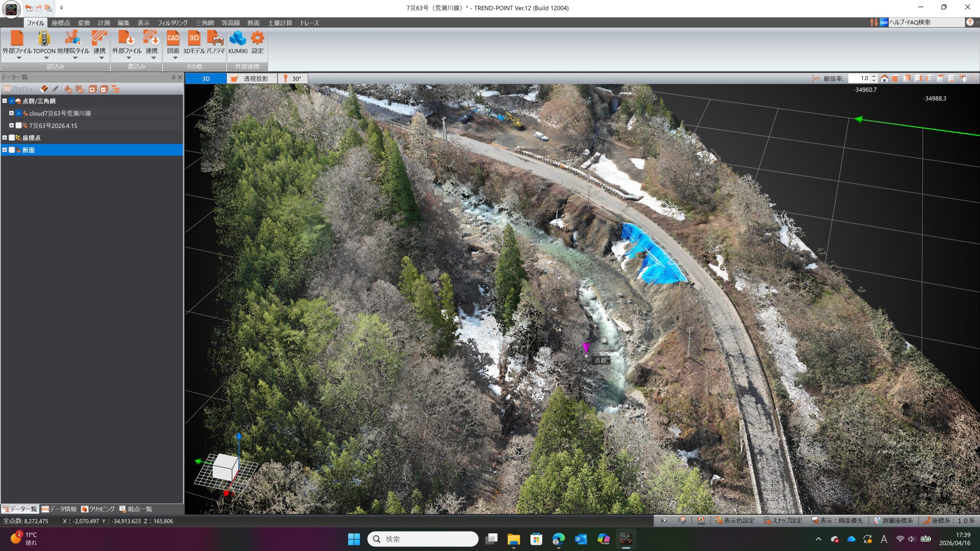
Task: Collapse the 点群/三角網 tree node
Action: [x=5, y=101]
